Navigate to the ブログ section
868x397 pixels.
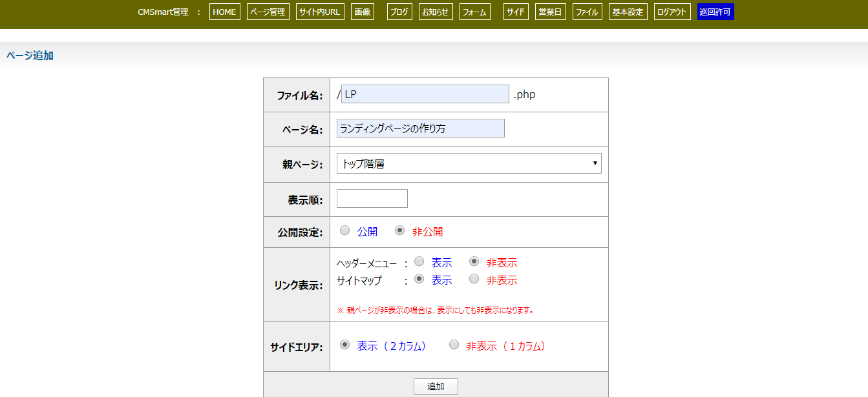click(399, 12)
